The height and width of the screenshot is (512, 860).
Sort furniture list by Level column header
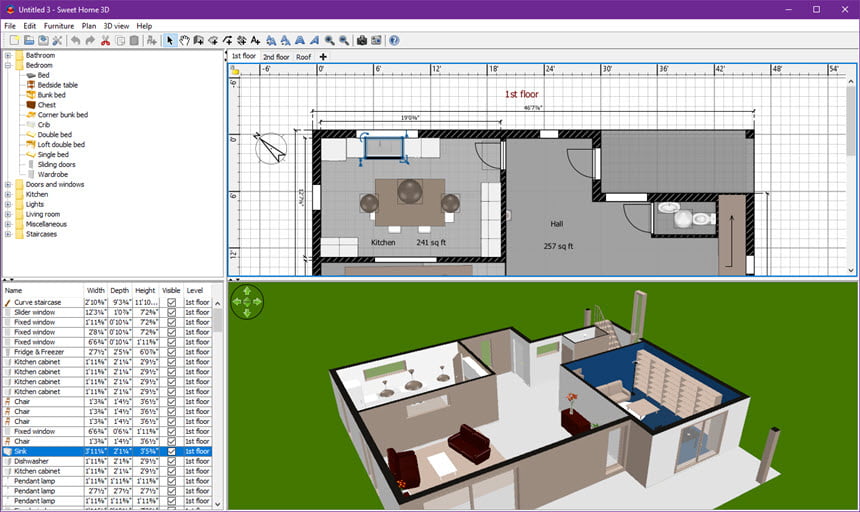click(x=195, y=291)
